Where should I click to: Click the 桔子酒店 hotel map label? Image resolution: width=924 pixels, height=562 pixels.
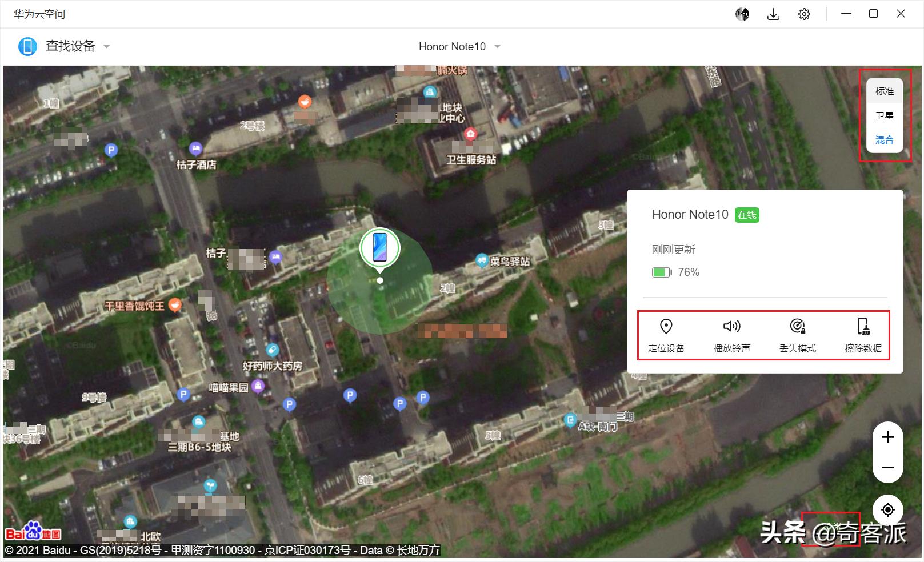pos(196,164)
